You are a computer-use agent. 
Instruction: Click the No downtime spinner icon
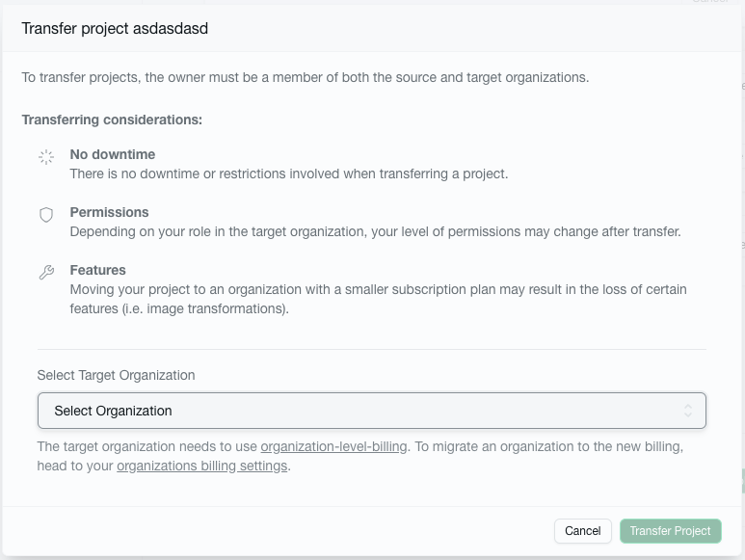click(x=45, y=157)
